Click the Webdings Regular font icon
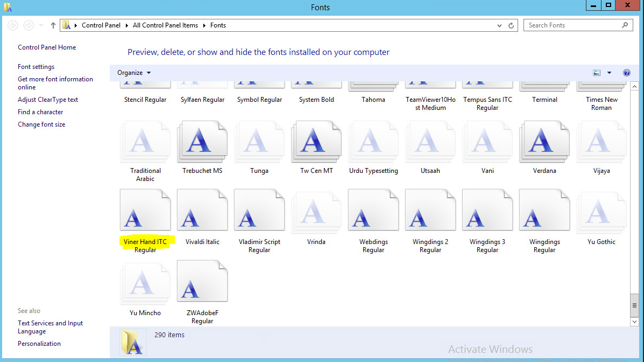 [373, 210]
